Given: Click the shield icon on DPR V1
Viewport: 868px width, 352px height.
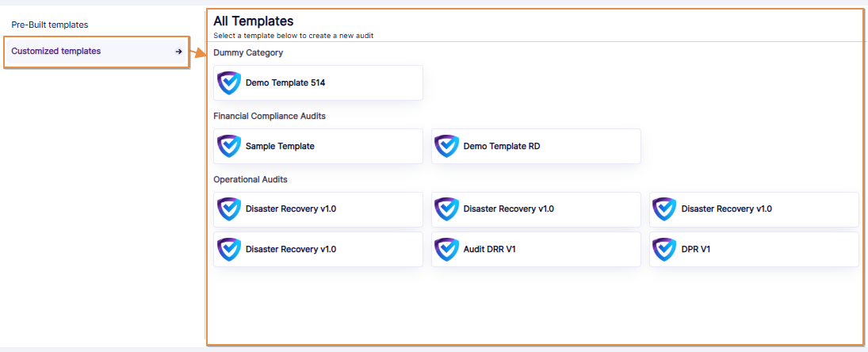Looking at the screenshot, I should coord(664,249).
